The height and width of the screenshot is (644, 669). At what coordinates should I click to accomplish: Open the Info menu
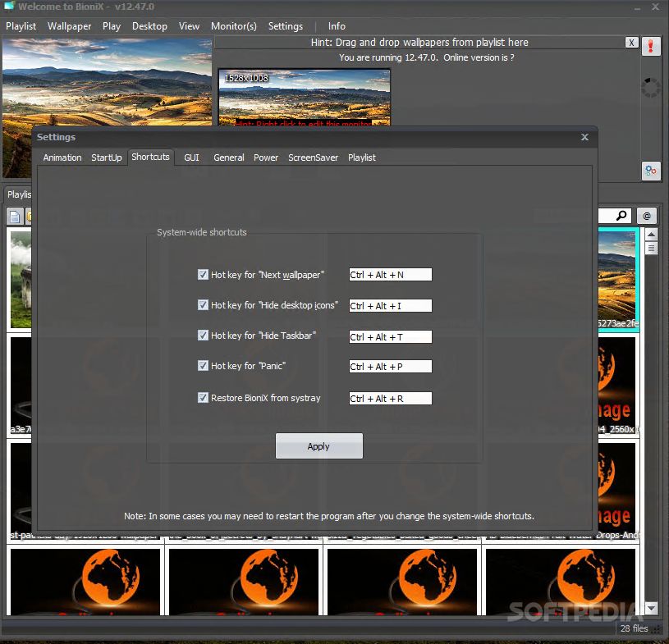click(x=337, y=26)
